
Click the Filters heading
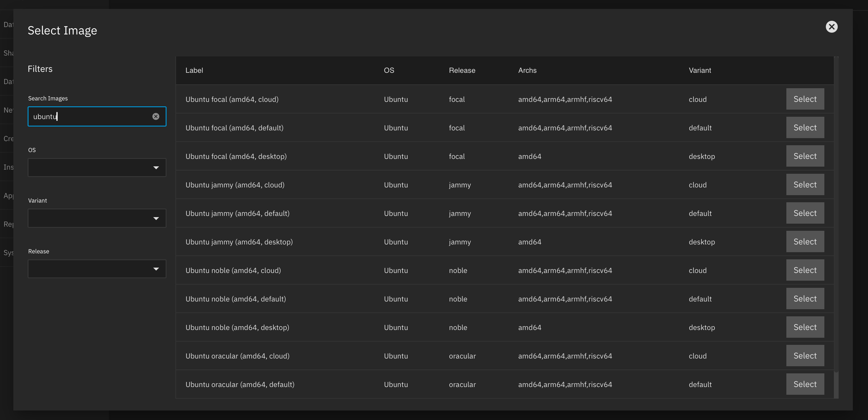(40, 69)
